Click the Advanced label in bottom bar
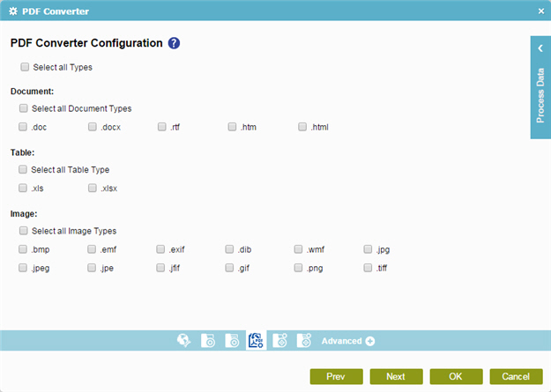 341,341
